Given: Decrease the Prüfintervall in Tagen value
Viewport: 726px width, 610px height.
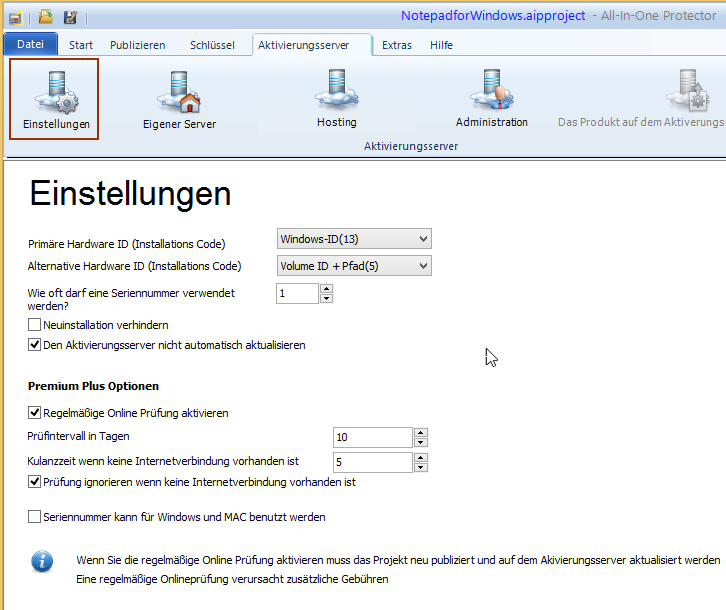Looking at the screenshot, I should coord(421,442).
